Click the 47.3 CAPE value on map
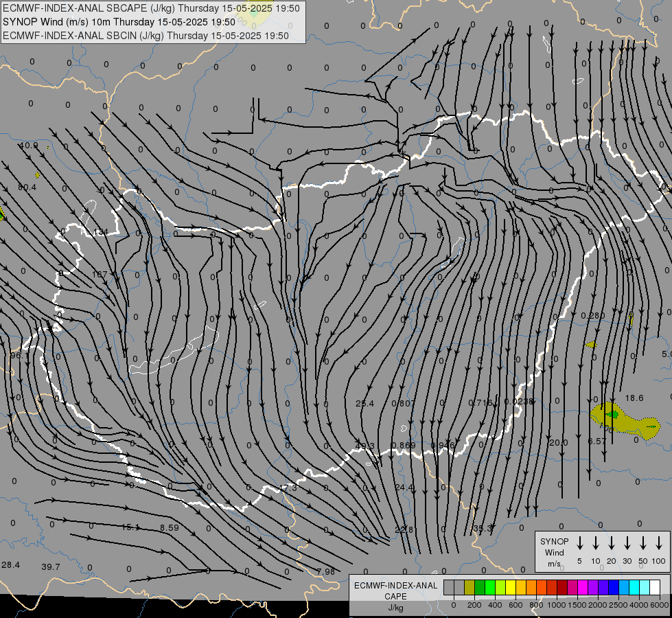This screenshot has height=618, width=672. [x=288, y=488]
